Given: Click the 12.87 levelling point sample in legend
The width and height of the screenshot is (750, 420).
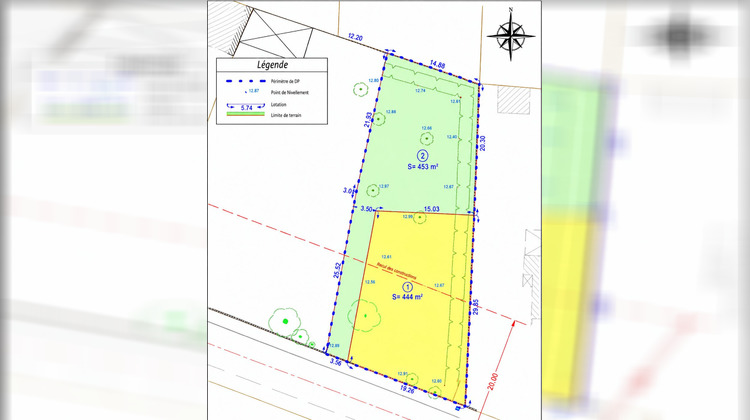Looking at the screenshot, I should pyautogui.click(x=253, y=91).
